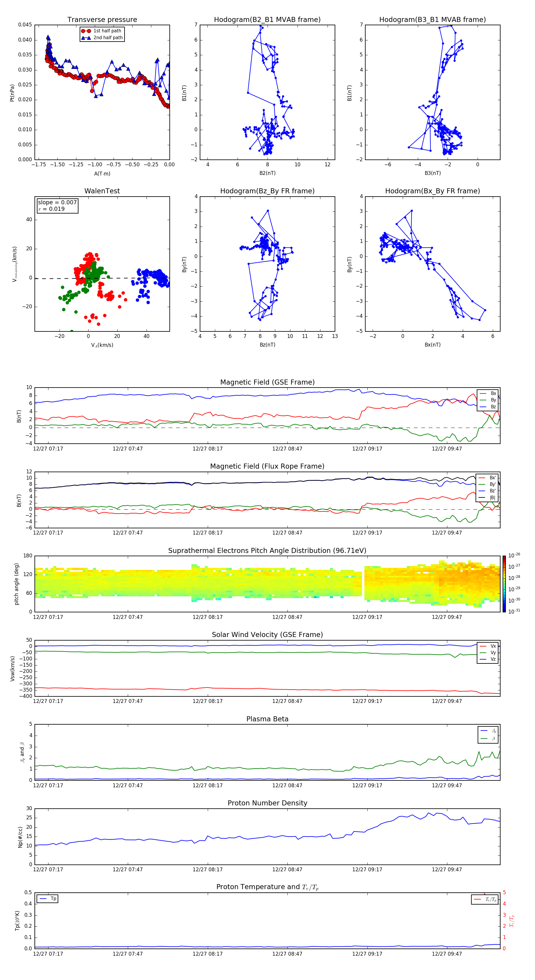Image resolution: width=535 pixels, height=980 pixels.
Task: Click the "Hodogram(B2_B1 MVAB frame)" title
Action: click(267, 20)
